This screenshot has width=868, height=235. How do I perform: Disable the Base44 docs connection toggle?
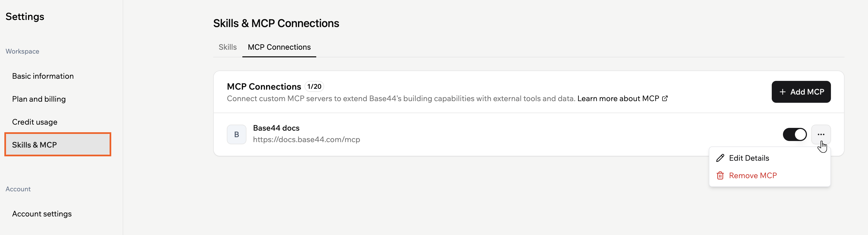point(795,134)
